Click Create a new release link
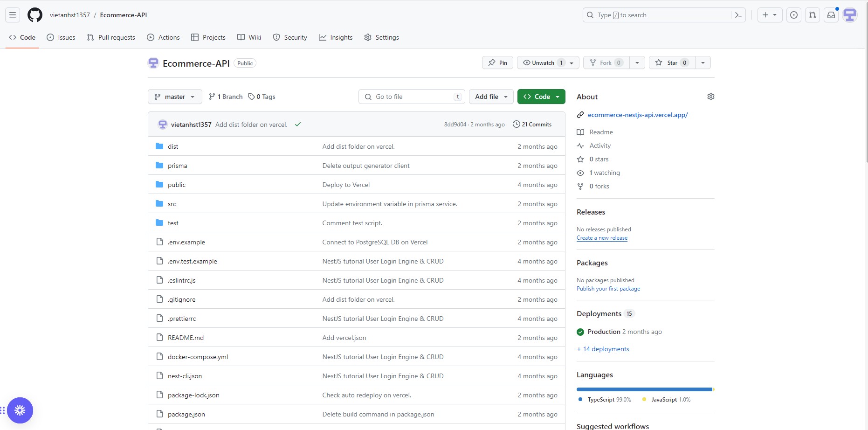The height and width of the screenshot is (430, 868). tap(602, 238)
